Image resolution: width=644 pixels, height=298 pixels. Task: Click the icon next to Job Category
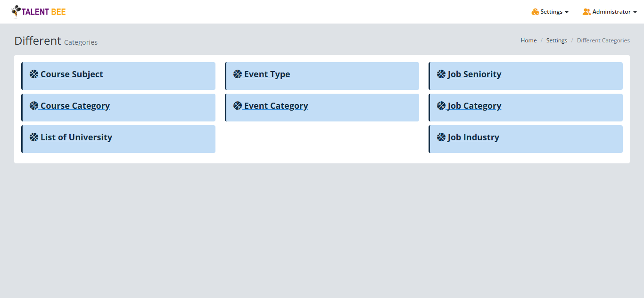[x=441, y=105]
